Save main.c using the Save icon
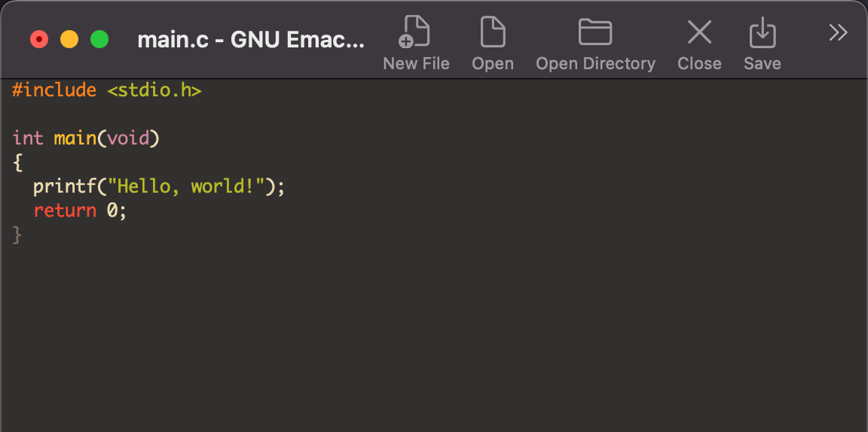This screenshot has width=868, height=432. [762, 33]
